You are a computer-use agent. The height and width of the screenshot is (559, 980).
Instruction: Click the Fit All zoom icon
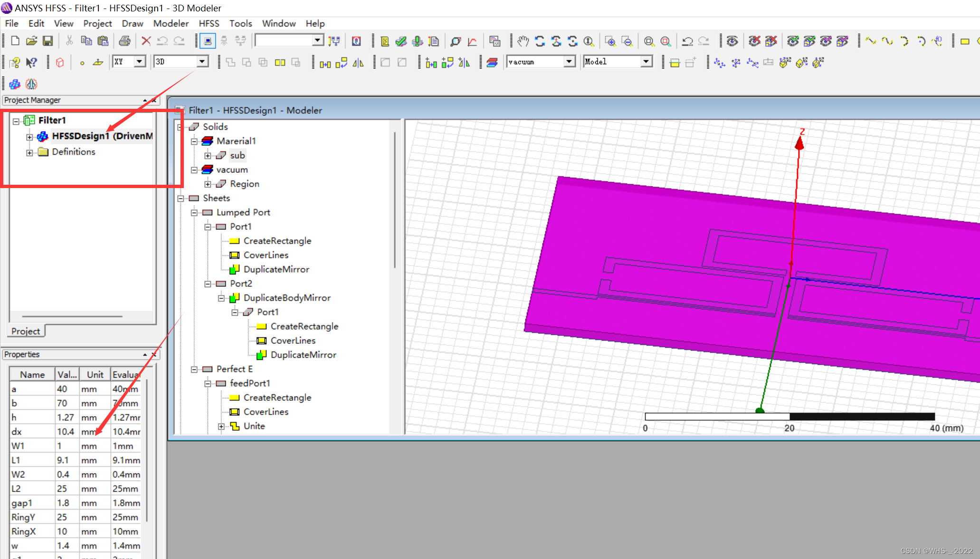coord(649,41)
